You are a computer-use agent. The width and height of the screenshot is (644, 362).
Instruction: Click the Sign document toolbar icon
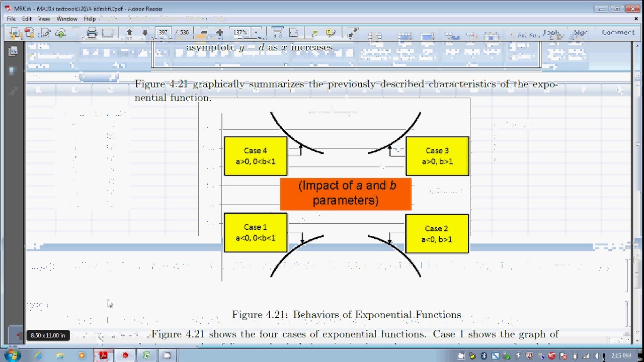45,33
